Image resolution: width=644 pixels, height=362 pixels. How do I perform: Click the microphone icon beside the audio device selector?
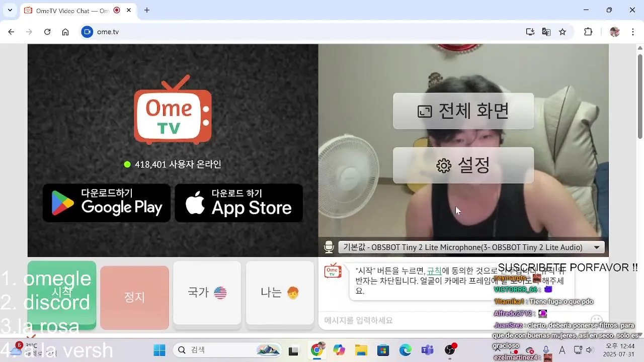329,247
